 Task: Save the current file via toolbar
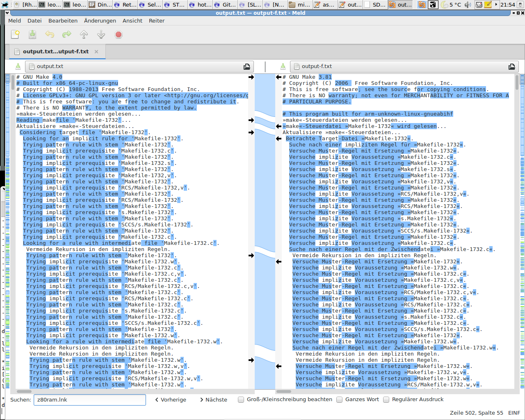coord(32,34)
